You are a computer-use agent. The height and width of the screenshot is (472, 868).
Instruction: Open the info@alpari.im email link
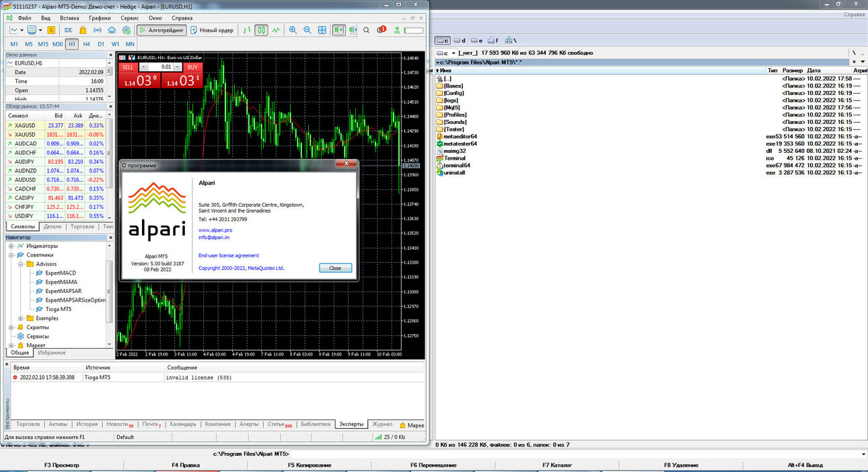pyautogui.click(x=215, y=237)
